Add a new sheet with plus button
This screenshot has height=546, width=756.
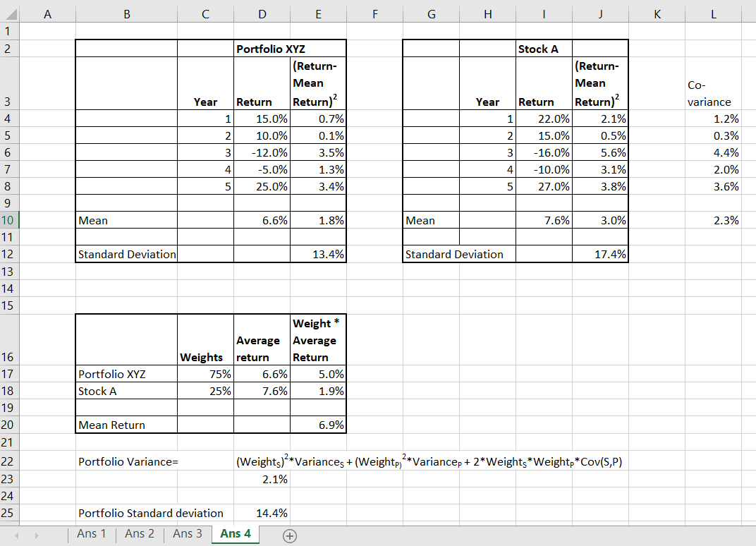point(288,535)
